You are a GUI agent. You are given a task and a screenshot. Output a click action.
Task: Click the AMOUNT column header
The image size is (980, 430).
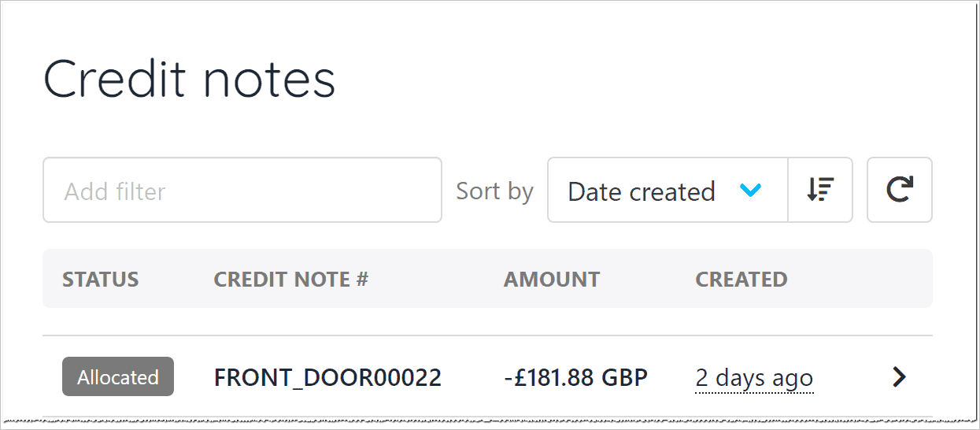tap(551, 280)
